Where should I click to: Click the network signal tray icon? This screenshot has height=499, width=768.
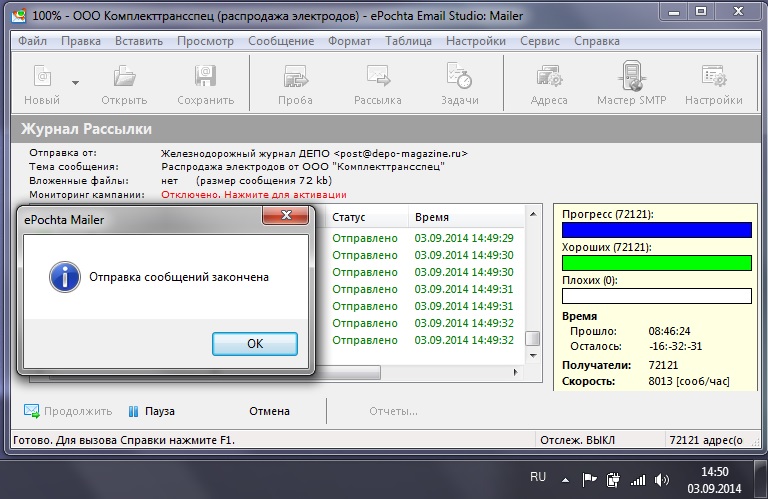(637, 480)
